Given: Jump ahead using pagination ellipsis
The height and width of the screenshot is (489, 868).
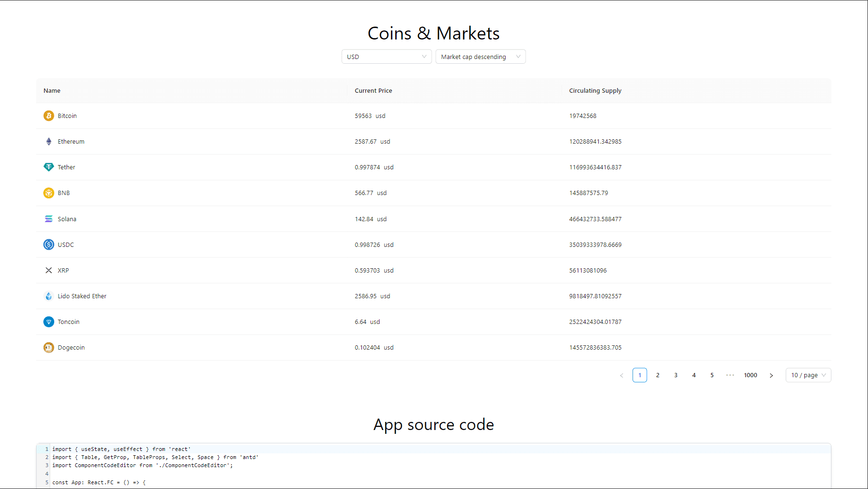Looking at the screenshot, I should [730, 375].
